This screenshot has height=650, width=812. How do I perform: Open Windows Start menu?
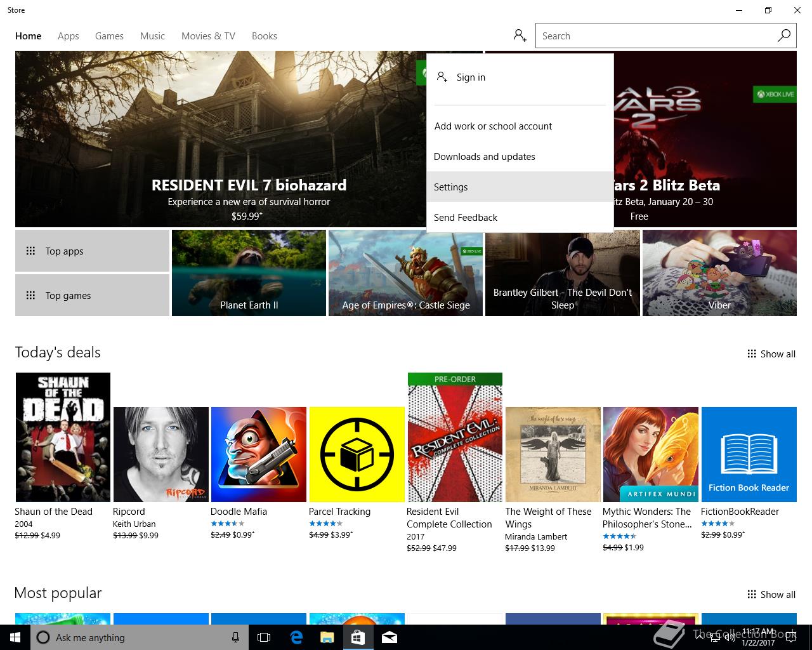click(x=15, y=637)
